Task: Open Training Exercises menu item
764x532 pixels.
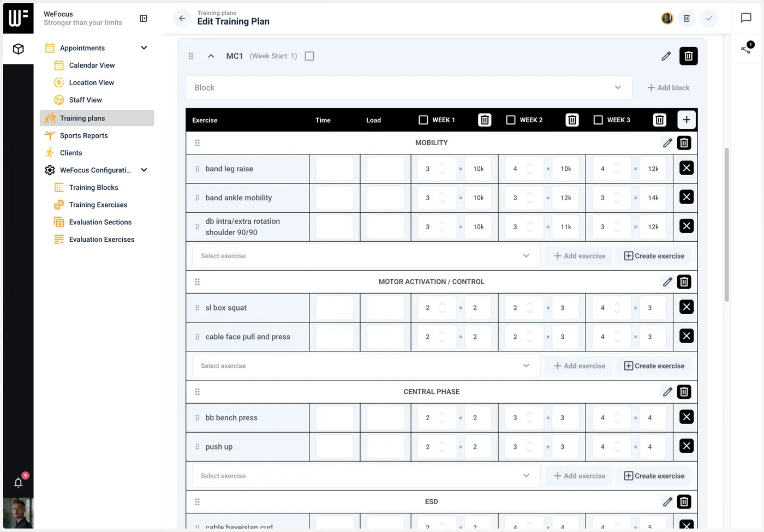Action: (x=98, y=205)
